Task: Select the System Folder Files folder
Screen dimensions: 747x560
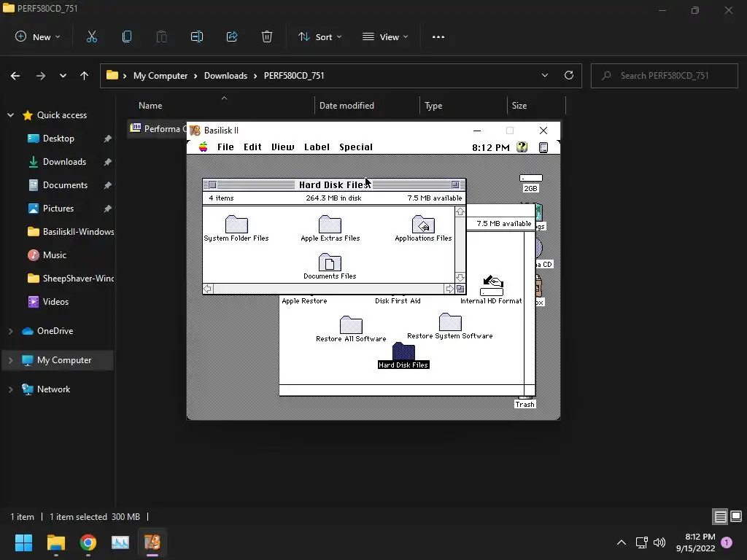Action: click(236, 228)
